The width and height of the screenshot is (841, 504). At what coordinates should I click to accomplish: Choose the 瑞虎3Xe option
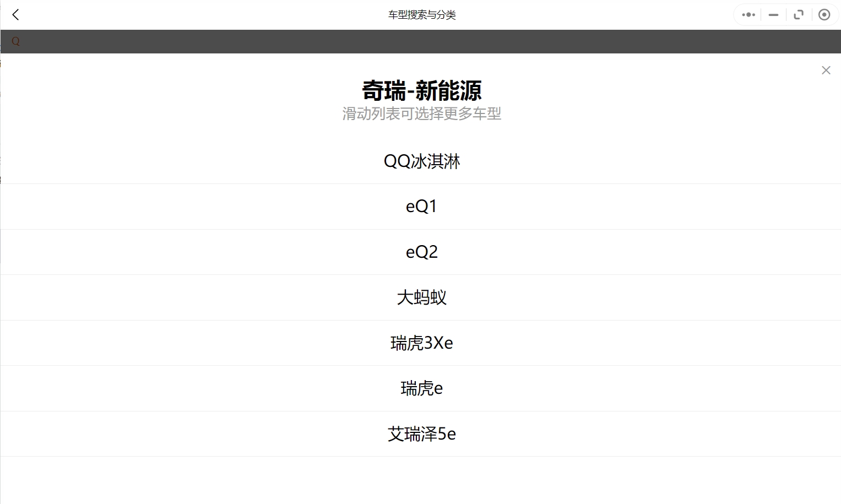pyautogui.click(x=421, y=343)
